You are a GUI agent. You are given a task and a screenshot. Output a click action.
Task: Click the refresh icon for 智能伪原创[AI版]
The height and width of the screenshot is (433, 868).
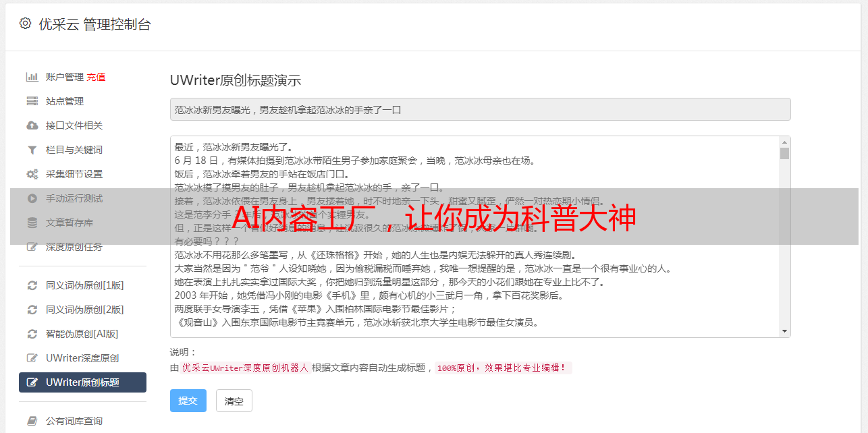pyautogui.click(x=32, y=334)
